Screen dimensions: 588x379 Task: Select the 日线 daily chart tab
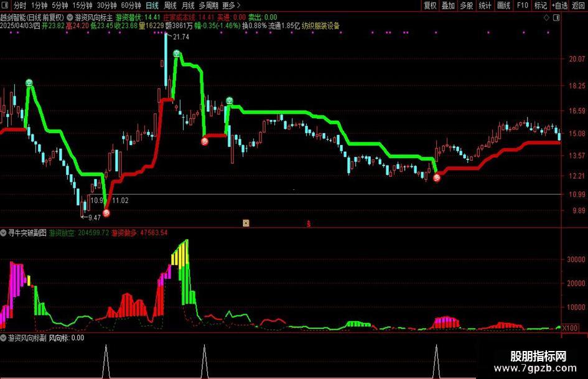pyautogui.click(x=152, y=5)
